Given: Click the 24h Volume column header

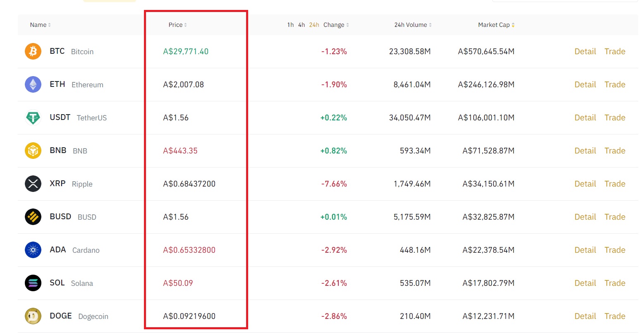Looking at the screenshot, I should pyautogui.click(x=411, y=25).
